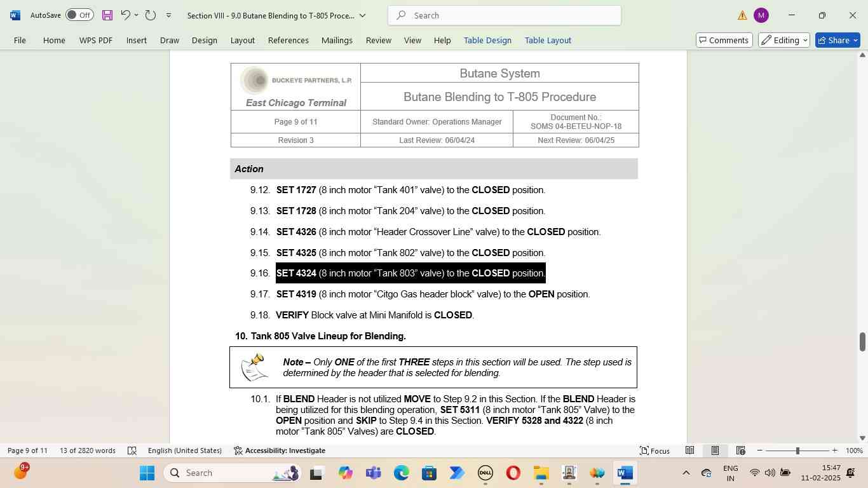The height and width of the screenshot is (488, 868).
Task: Switch to Read Mode view icon
Action: tap(689, 451)
